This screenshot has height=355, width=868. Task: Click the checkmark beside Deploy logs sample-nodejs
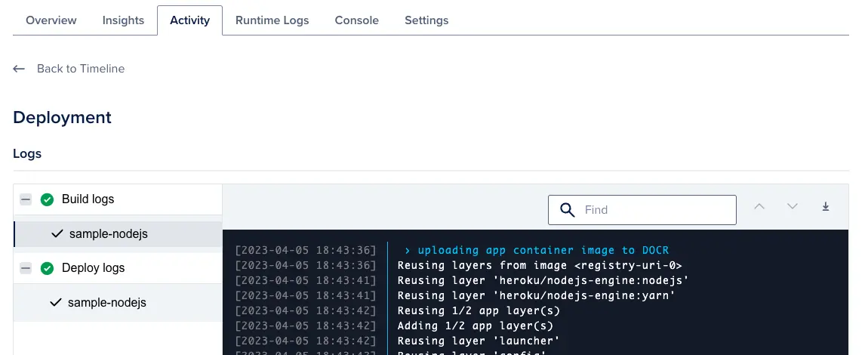(55, 302)
